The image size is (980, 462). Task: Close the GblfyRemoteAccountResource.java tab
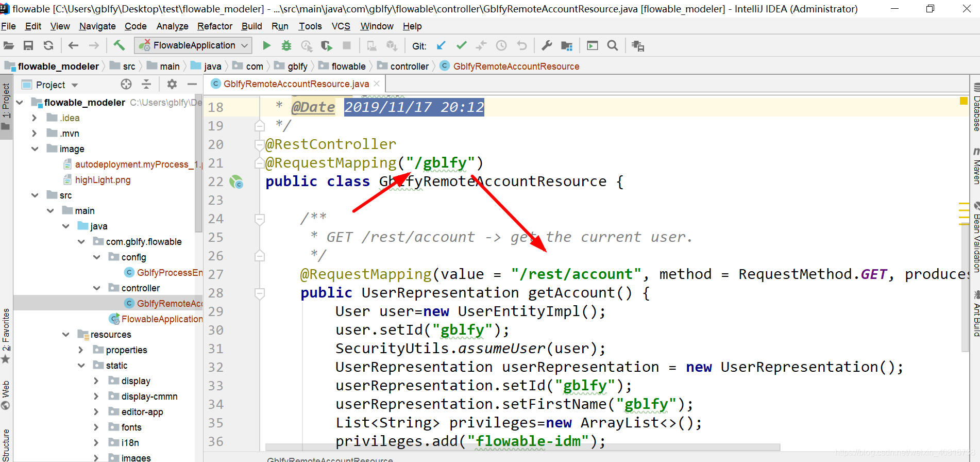click(x=377, y=84)
